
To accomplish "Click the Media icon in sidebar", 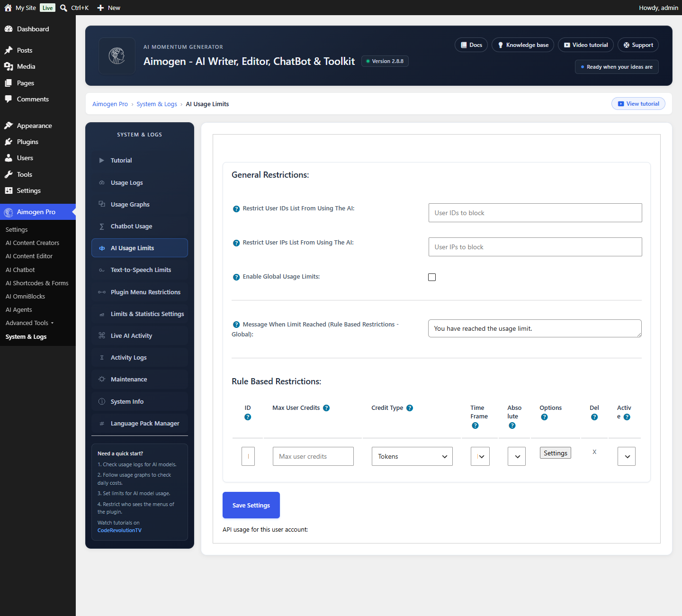I will pos(9,66).
